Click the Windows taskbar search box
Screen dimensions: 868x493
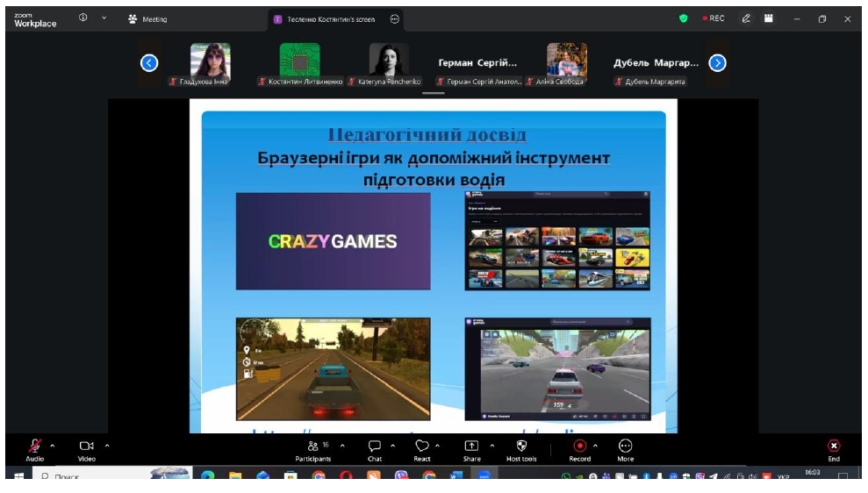pos(113,475)
